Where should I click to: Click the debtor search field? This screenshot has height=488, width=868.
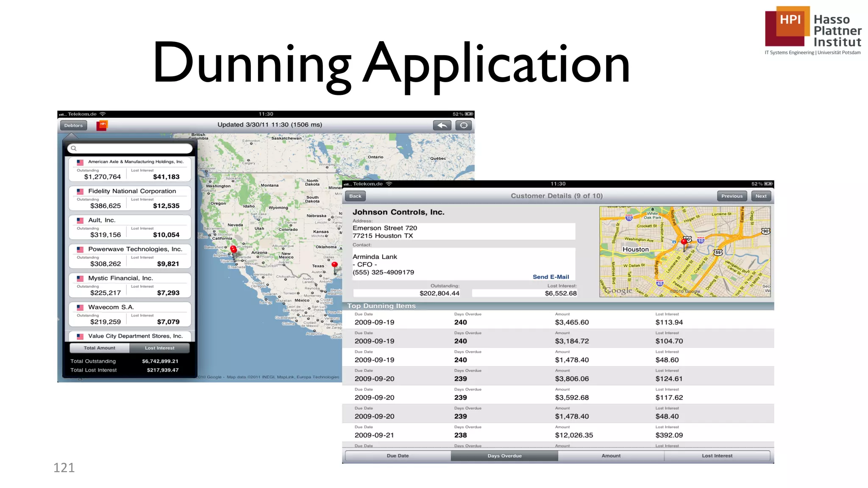click(x=130, y=148)
